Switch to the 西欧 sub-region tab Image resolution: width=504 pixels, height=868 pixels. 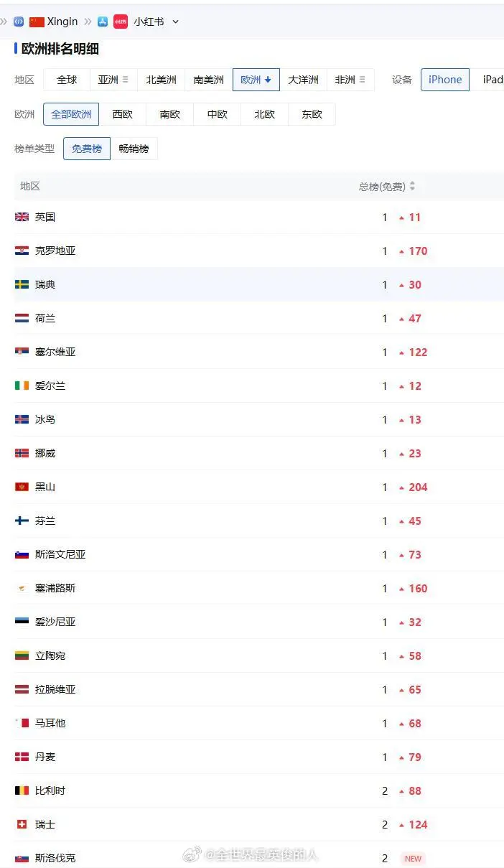coord(123,114)
